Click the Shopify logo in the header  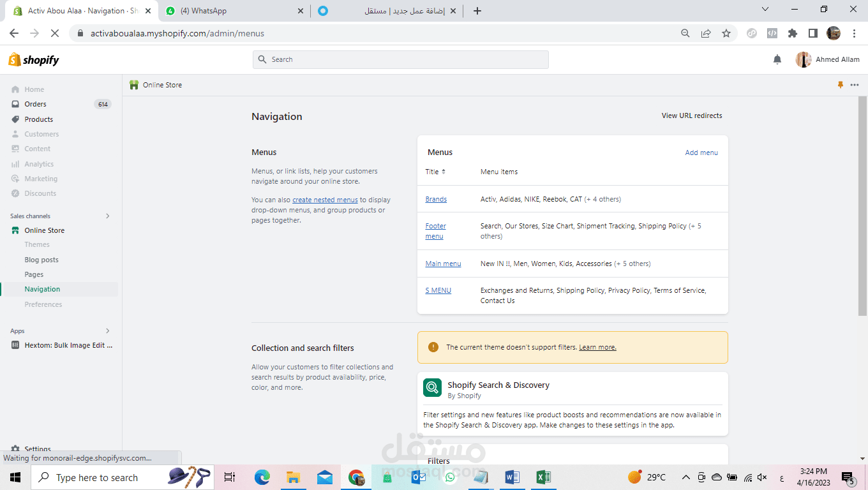point(33,59)
